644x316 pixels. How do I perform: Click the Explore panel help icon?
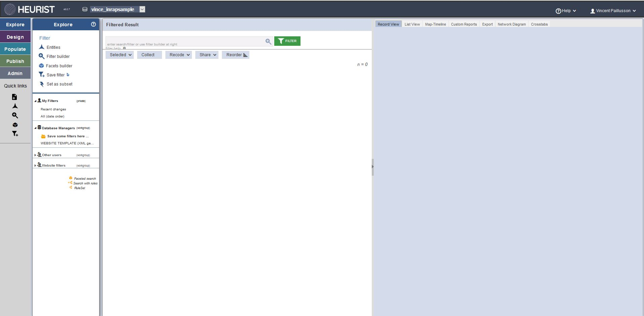pos(93,24)
